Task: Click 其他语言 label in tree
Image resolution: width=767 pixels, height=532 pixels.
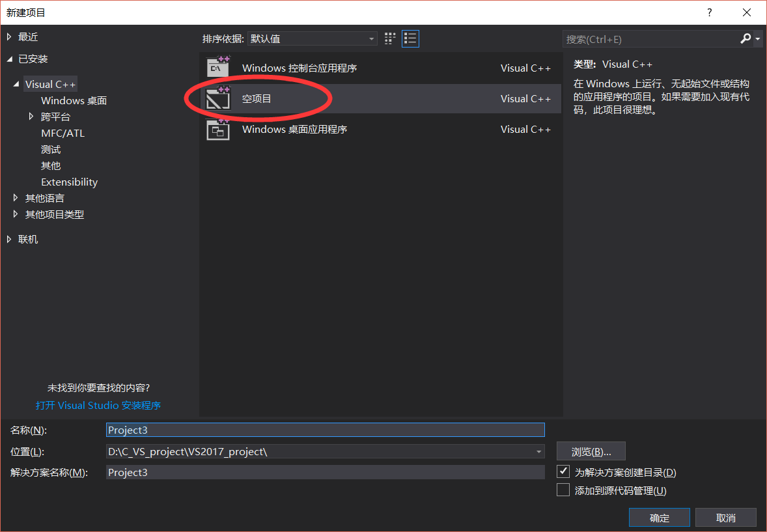Action: [x=44, y=198]
